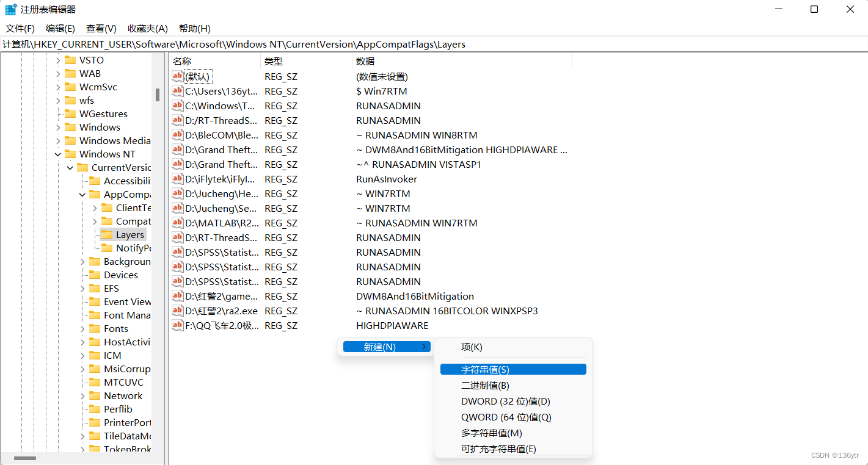
Task: Open the 查看(V) menu
Action: 101,28
